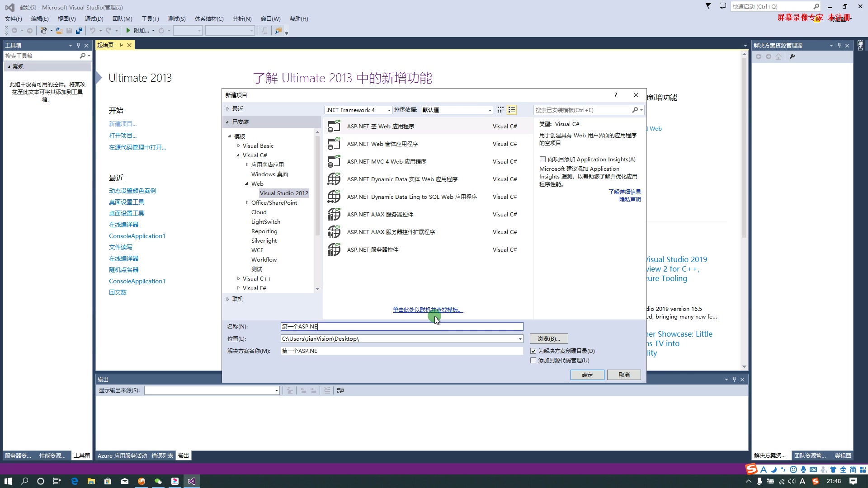Click the Start Page vertical scrollbar
The width and height of the screenshot is (868, 488).
coord(744,148)
